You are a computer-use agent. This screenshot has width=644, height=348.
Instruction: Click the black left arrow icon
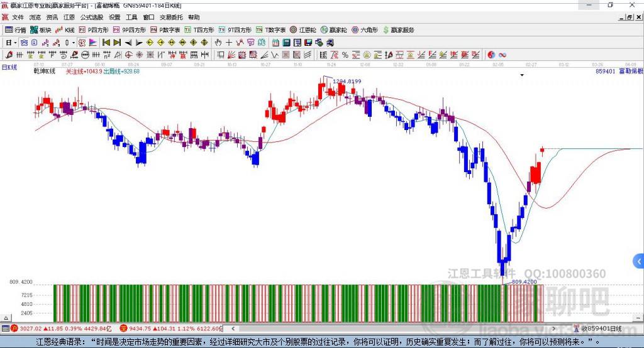128,43
